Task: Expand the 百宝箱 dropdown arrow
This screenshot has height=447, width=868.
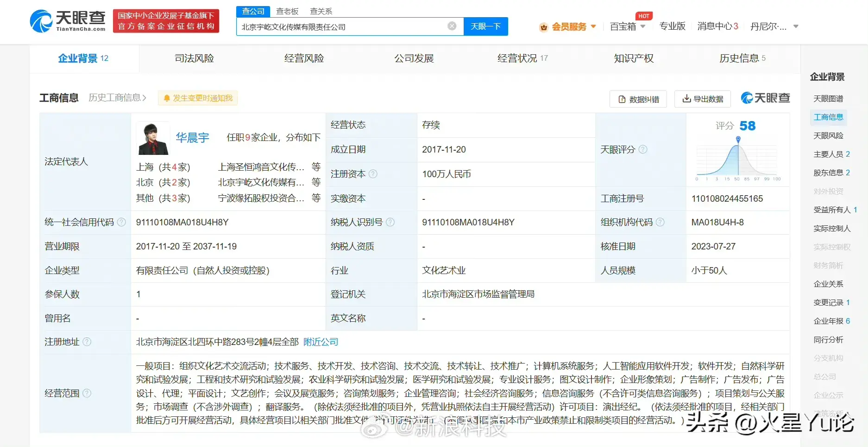Action: [643, 26]
